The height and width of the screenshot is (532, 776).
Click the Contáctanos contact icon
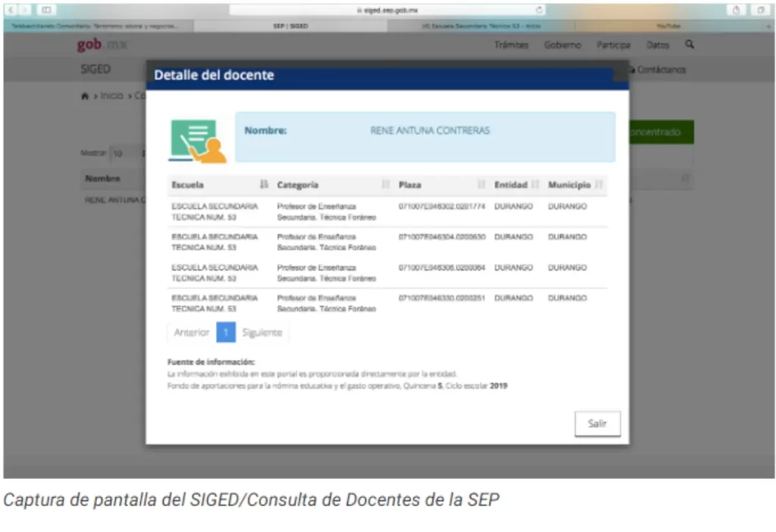634,70
